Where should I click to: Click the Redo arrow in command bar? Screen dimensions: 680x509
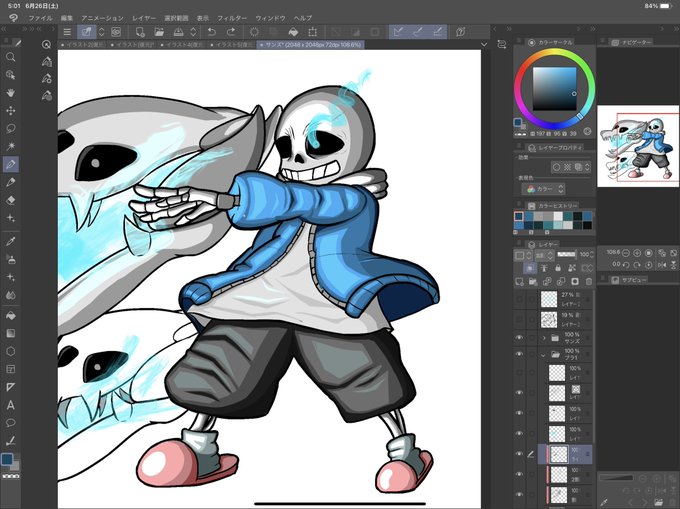231,32
